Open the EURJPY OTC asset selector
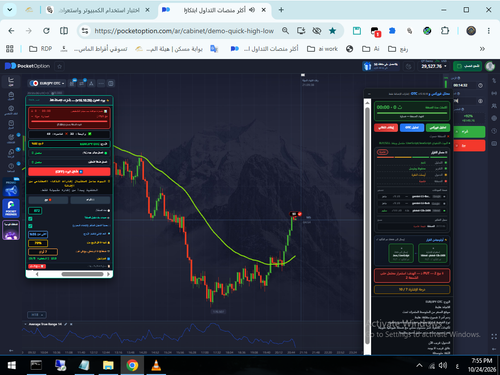Screen dimensions: 500x375 [47, 83]
